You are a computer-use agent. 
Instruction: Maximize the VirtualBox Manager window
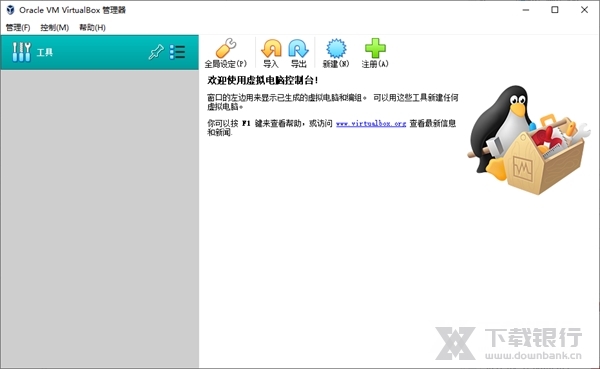(x=555, y=10)
